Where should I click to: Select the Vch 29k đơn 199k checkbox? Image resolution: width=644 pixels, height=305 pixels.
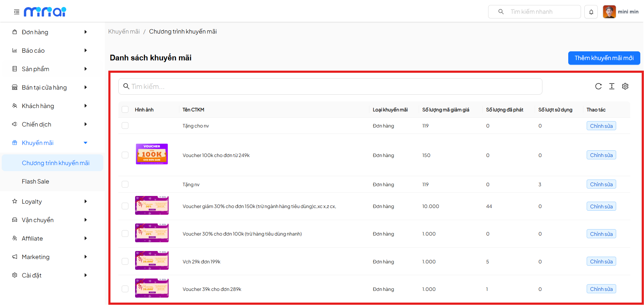click(125, 261)
